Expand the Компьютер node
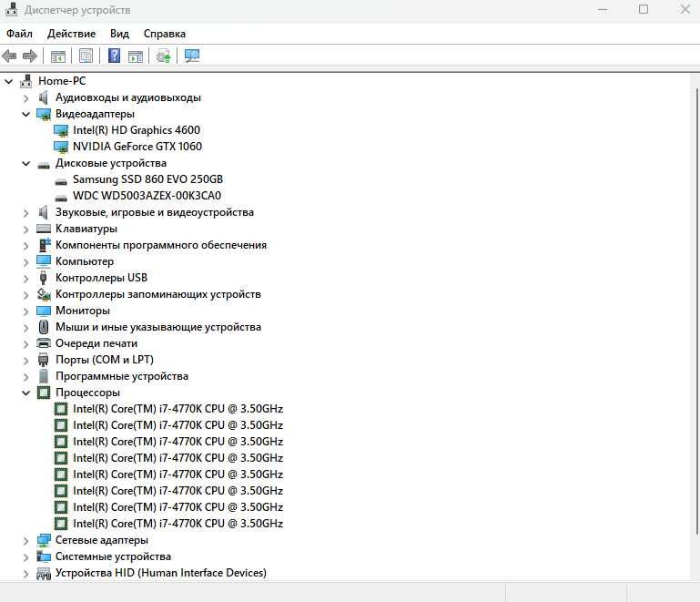700x602 pixels. coord(25,262)
